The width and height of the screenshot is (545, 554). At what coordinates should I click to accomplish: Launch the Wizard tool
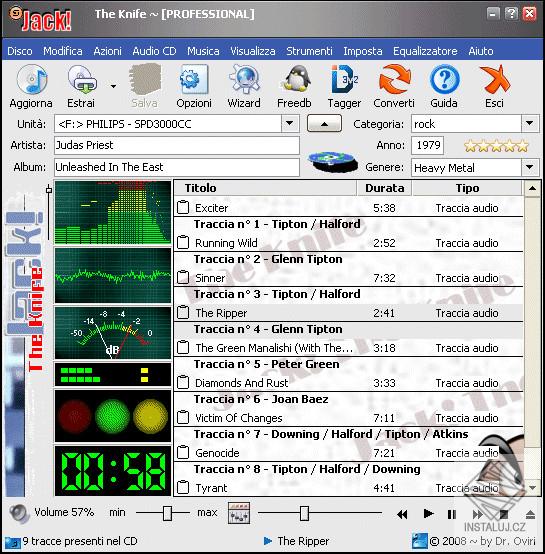pos(244,79)
